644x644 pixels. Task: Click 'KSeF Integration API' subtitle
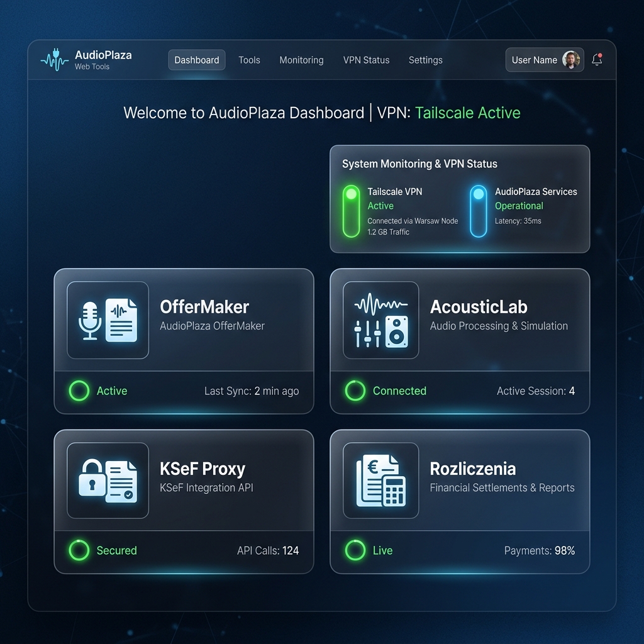click(x=206, y=488)
